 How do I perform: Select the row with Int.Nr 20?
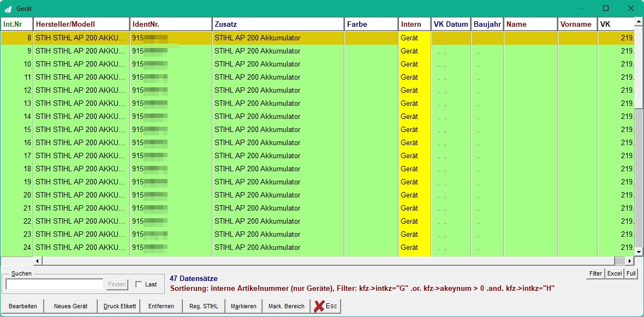[317, 195]
